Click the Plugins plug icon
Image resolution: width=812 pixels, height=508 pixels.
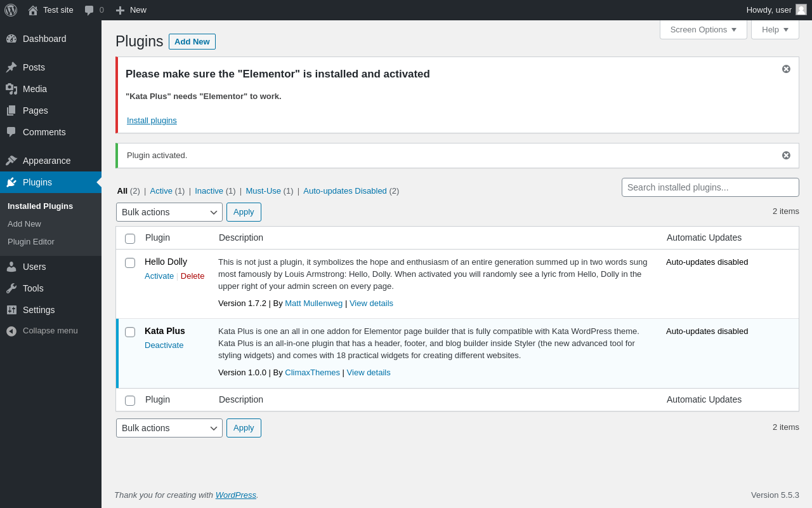11,182
